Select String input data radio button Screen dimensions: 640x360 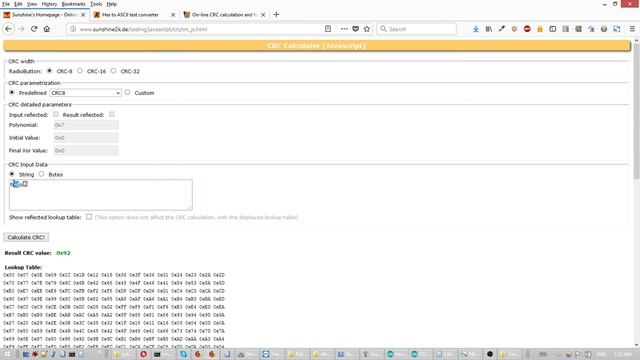click(12, 174)
